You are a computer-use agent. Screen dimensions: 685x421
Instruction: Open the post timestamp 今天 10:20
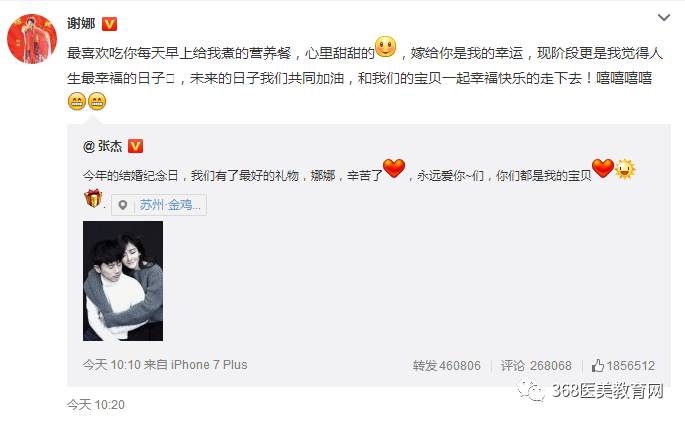click(96, 405)
